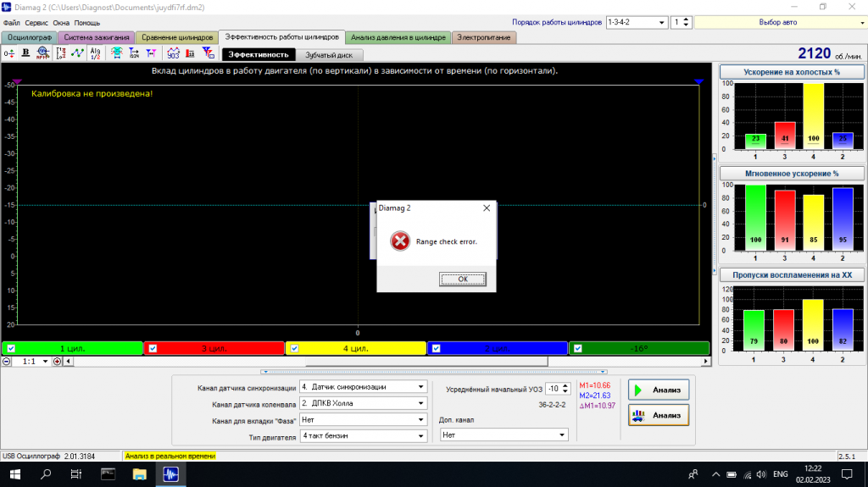
Task: Click the blue marker at graph top-right
Action: [x=698, y=82]
